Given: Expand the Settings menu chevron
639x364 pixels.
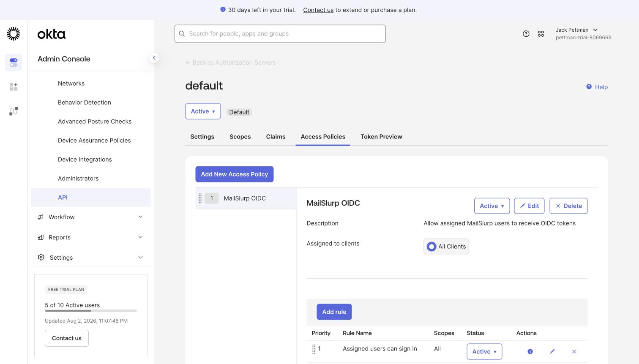Looking at the screenshot, I should tap(141, 257).
